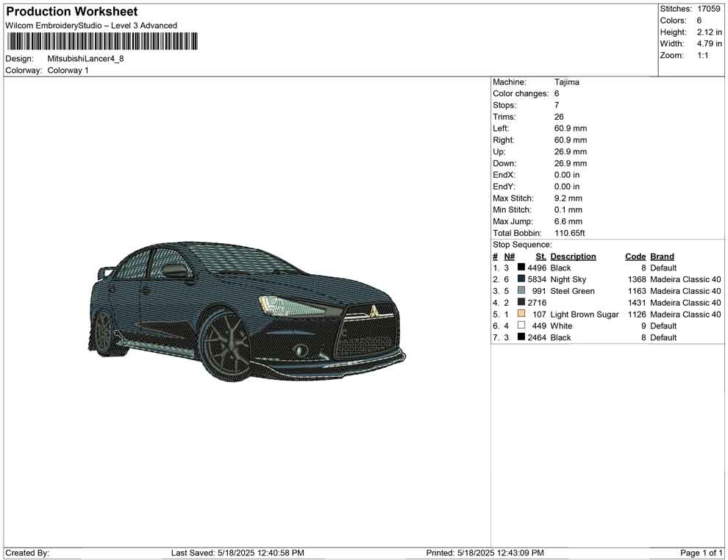Click the Mitsubishi logo on car grille
The width and height of the screenshot is (728, 560).
(374, 312)
